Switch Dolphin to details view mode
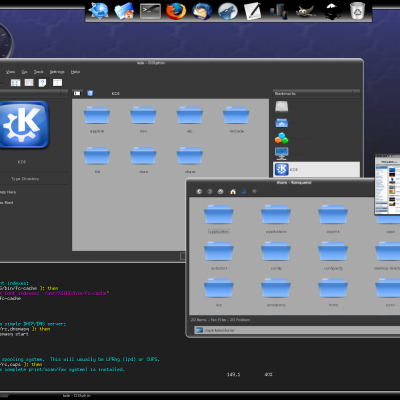Screen dimensions: 400x400 (x=29, y=83)
